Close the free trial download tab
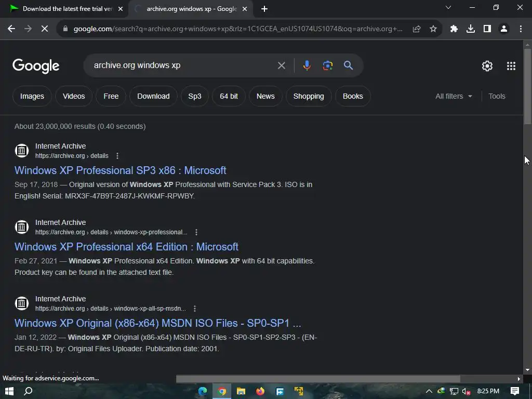532x399 pixels. click(121, 9)
